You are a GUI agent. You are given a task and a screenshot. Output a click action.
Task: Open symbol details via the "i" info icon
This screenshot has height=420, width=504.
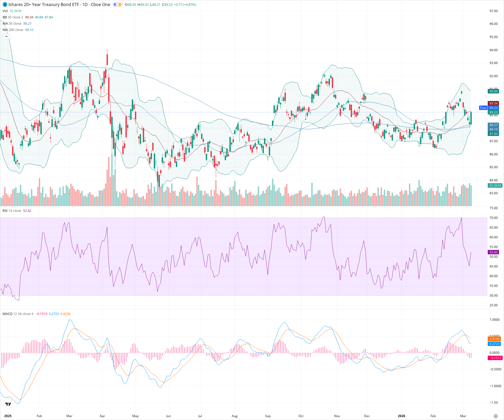click(x=5, y=4)
